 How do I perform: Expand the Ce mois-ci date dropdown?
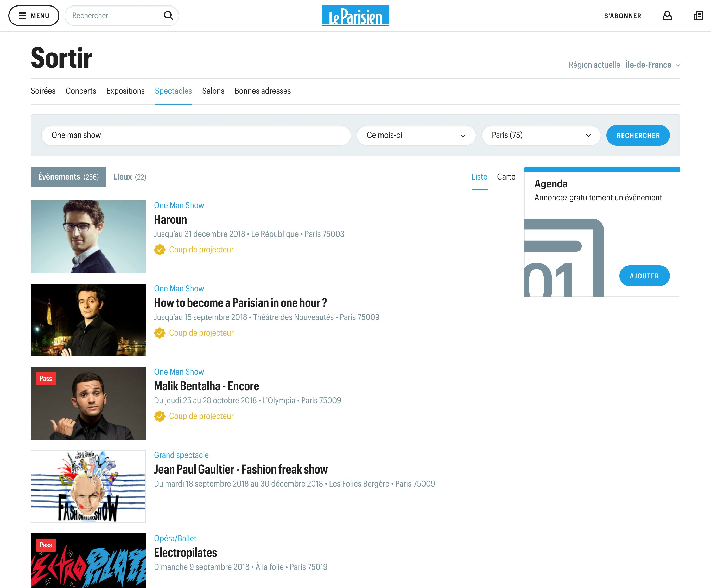coord(416,135)
